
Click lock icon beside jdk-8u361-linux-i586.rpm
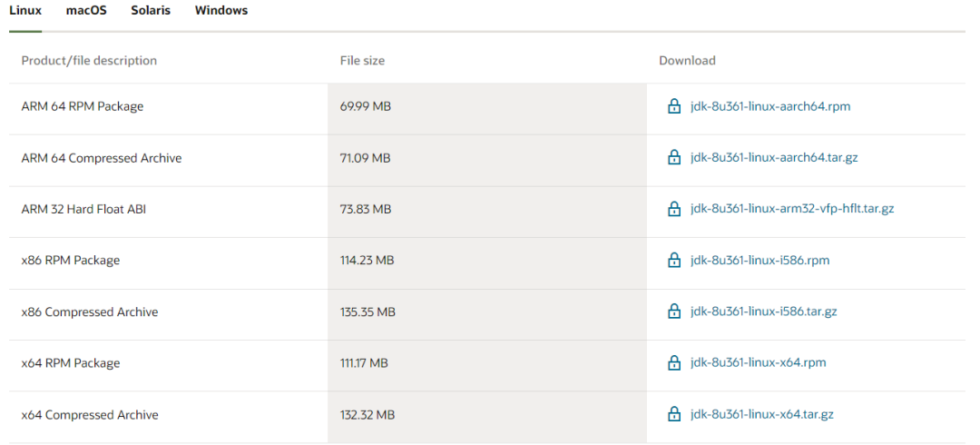[674, 261]
